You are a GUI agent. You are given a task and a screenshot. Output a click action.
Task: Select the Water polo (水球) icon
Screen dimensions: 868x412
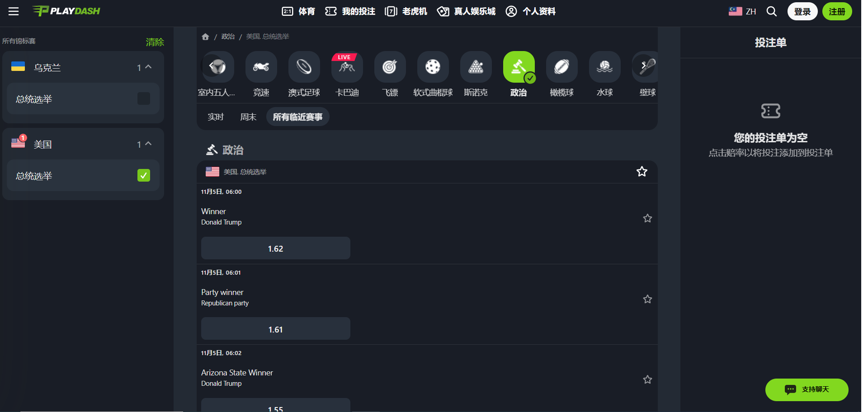[x=604, y=67]
